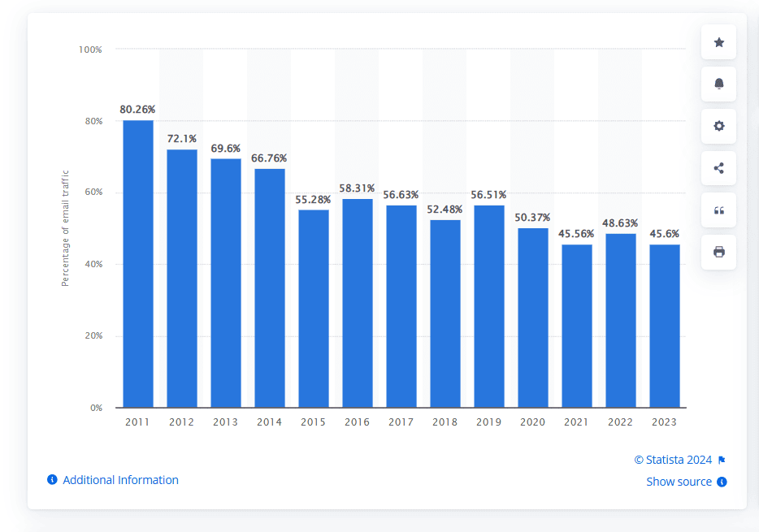Click the 2021 bar showing 45.56%
Viewport: 759px width, 532px height.
point(576,326)
